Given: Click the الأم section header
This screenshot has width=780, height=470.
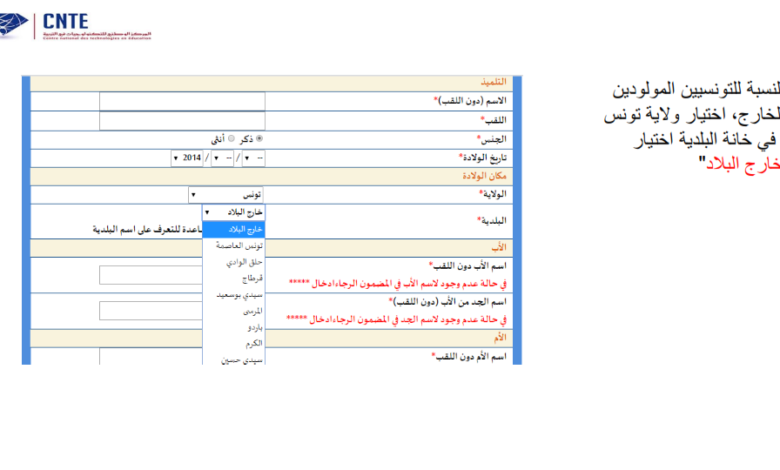Looking at the screenshot, I should point(500,338).
